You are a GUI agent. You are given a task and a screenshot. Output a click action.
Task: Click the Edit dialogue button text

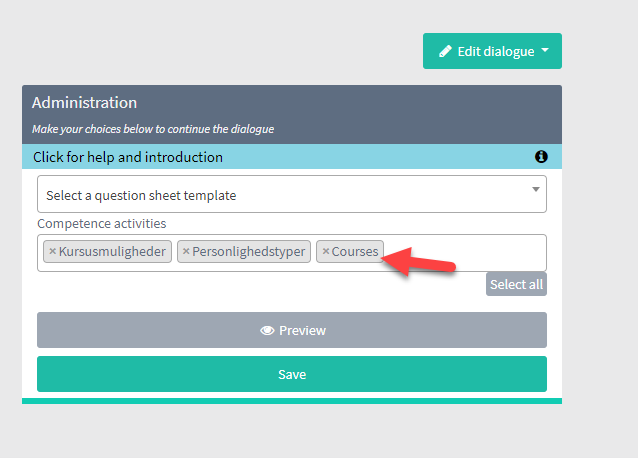tap(496, 51)
